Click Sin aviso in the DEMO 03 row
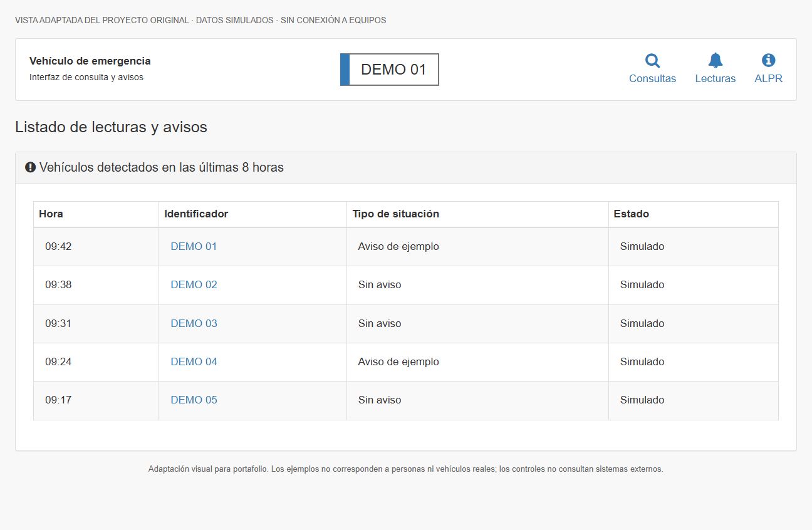This screenshot has width=812, height=530. [380, 323]
